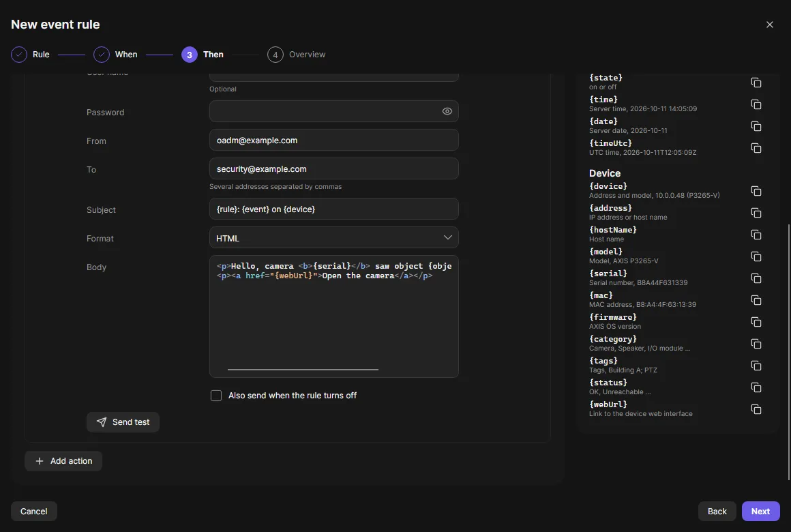Click 'Serial number, B8A44F631339' description
The image size is (791, 532).
[x=638, y=282]
